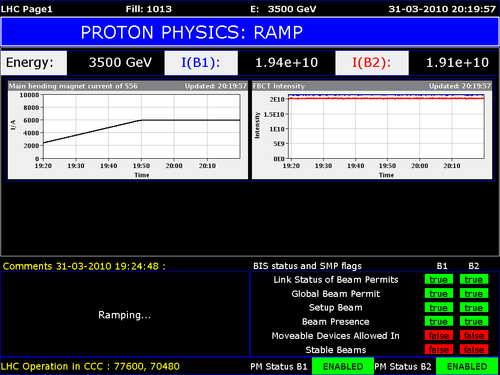500x375 pixels.
Task: Select the 1.91e+10 beam 2 intensity
Action: 457,63
